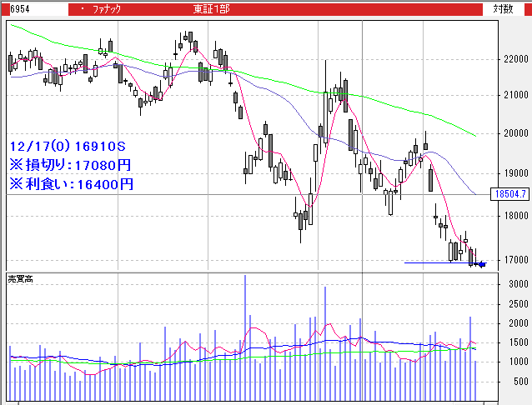Click the latest candlestick at chart's right edge
532x405 pixels.
(476, 259)
